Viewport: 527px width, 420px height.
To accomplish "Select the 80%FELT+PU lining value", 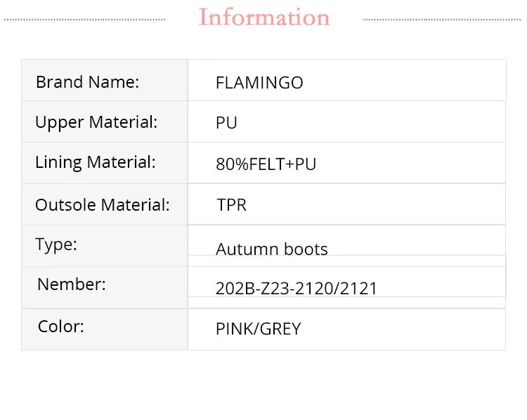I will [x=266, y=164].
